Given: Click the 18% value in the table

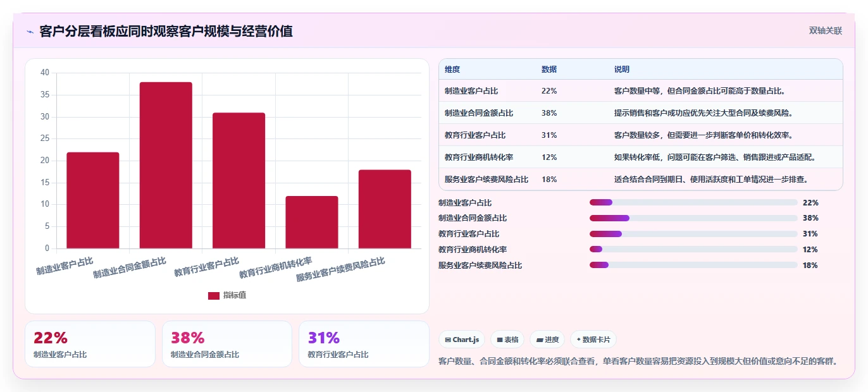Looking at the screenshot, I should [x=549, y=180].
